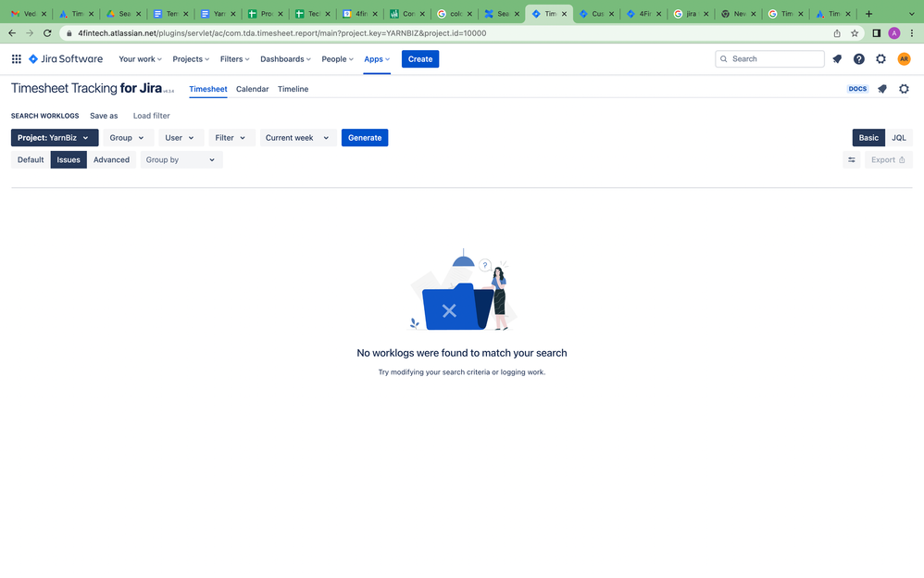Screen dimensions: 924x578
Task: Select the Issues view mode
Action: click(69, 160)
